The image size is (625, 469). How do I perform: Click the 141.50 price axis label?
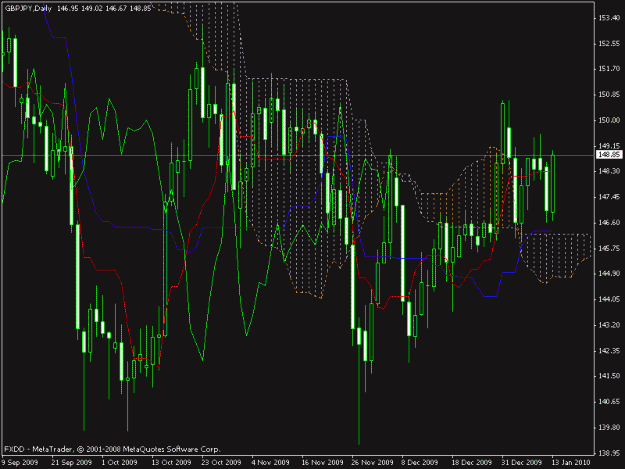[609, 376]
